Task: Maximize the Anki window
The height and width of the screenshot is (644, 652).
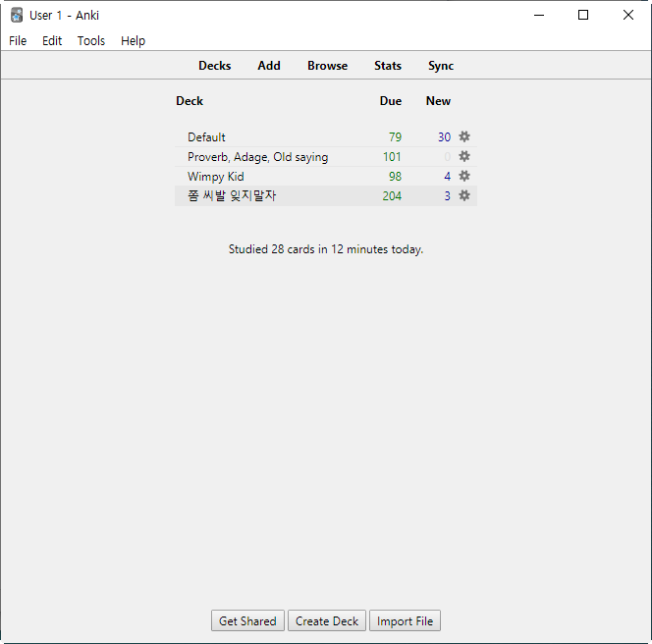Action: pos(583,15)
